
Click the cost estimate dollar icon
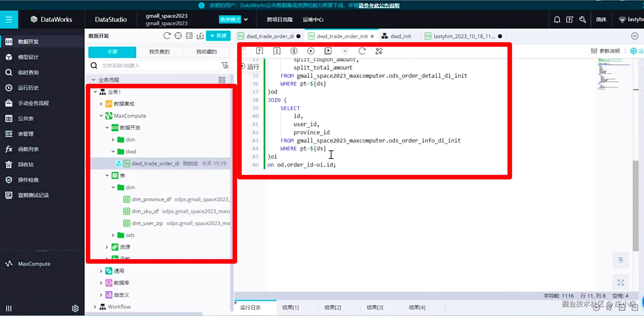pos(294,51)
